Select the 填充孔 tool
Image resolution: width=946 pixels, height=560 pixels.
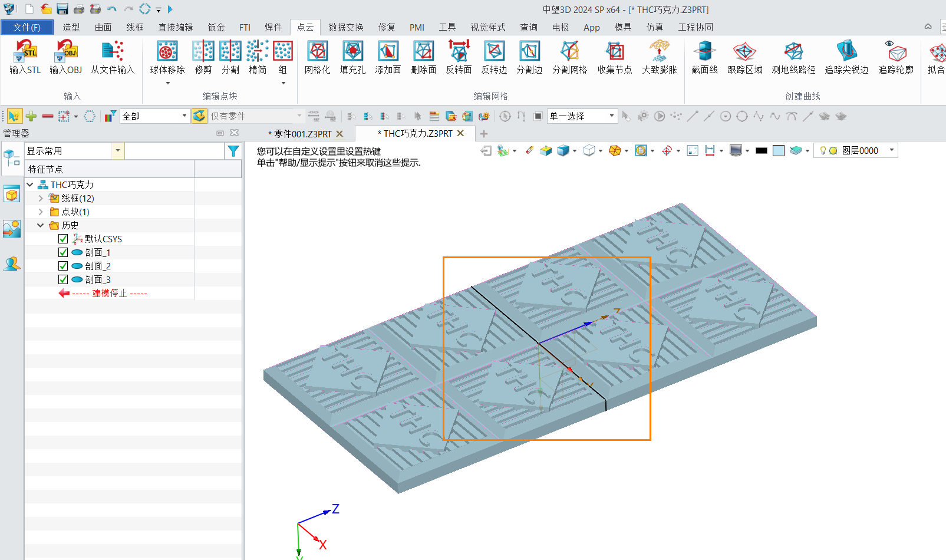353,57
